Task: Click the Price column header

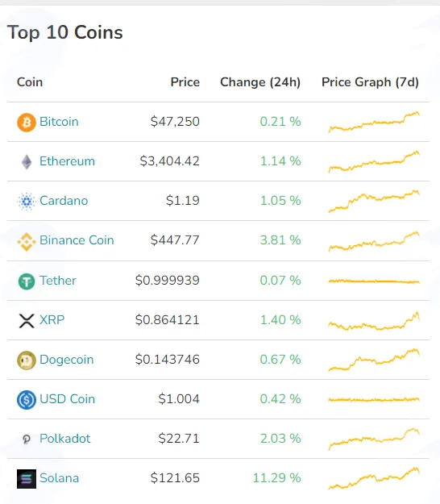Action: coord(185,82)
